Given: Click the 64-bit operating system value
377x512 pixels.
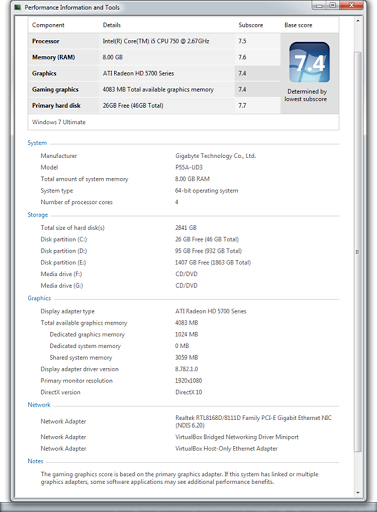Looking at the screenshot, I should tap(207, 191).
